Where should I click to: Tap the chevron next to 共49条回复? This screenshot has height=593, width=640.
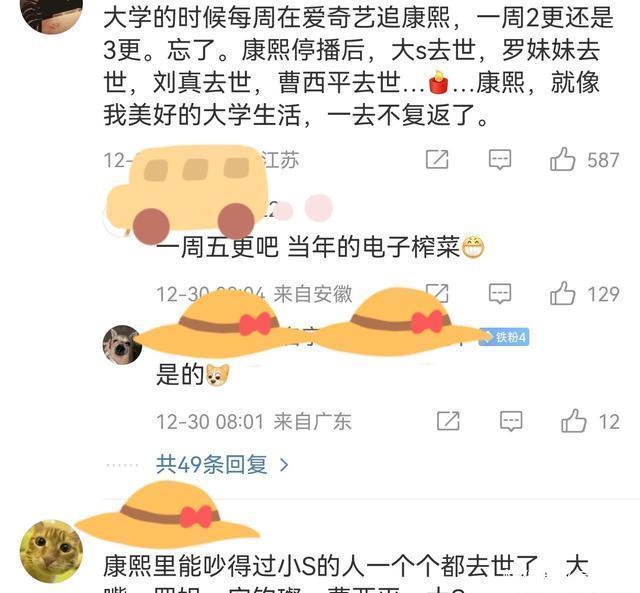(284, 465)
